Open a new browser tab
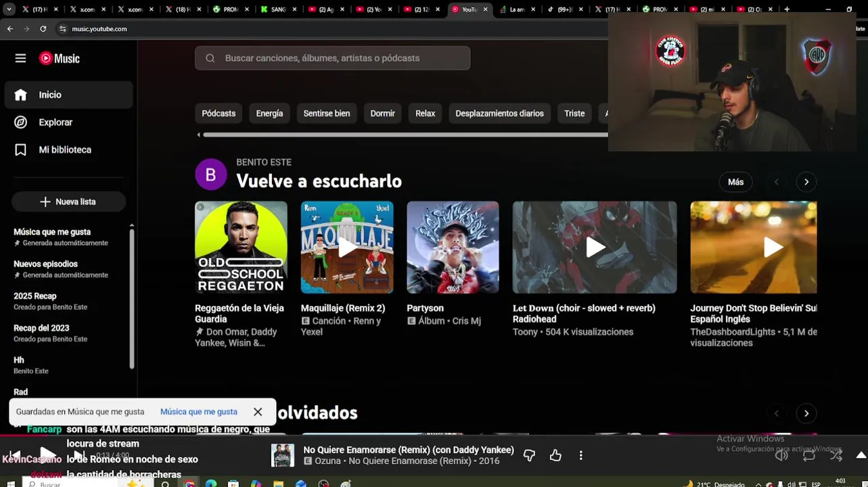Screen dimensions: 868x487 click(x=787, y=9)
